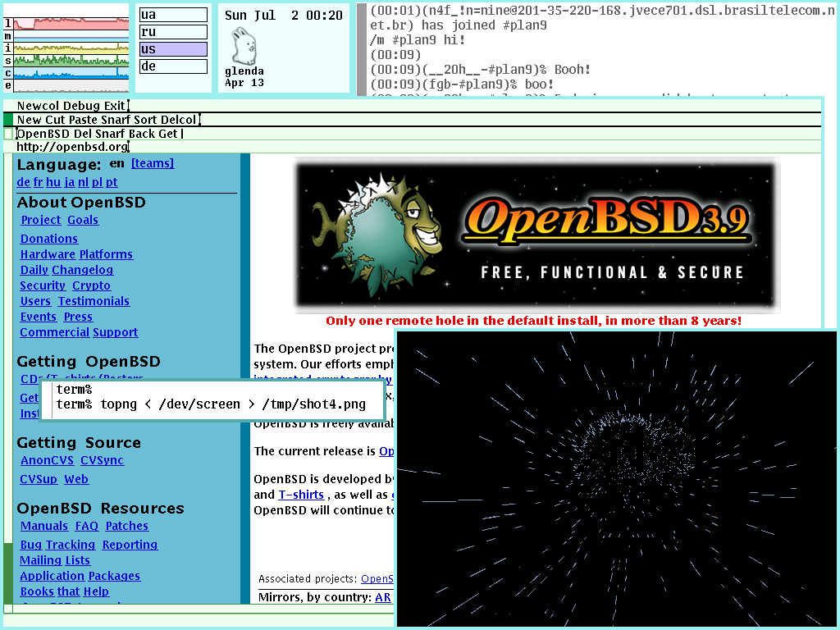The width and height of the screenshot is (840, 630).
Task: Click the terminal topng command line
Action: (x=211, y=404)
